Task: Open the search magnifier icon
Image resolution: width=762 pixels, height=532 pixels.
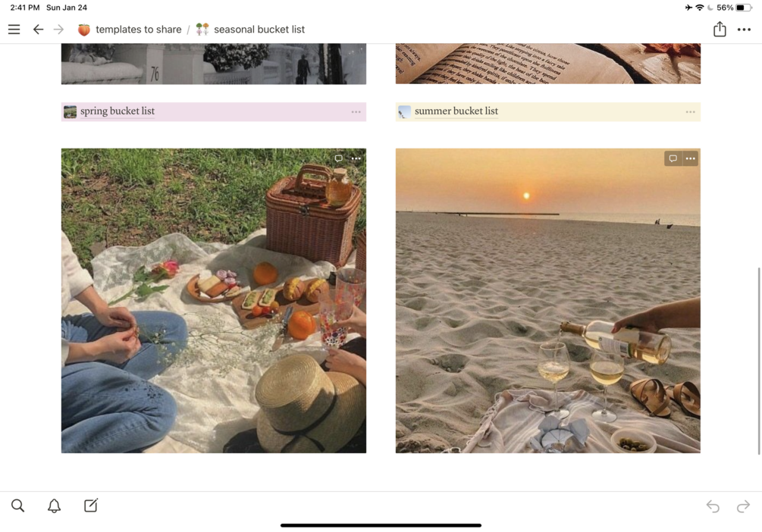Action: pyautogui.click(x=17, y=505)
